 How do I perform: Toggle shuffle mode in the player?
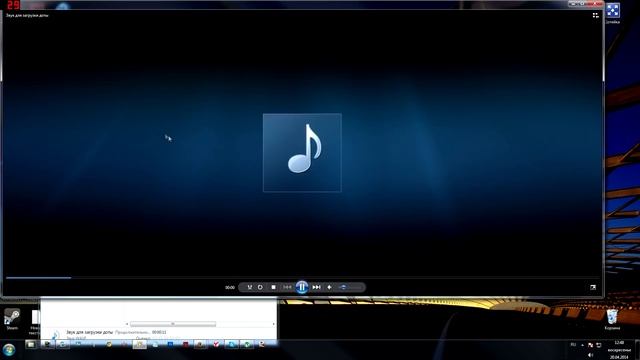point(249,287)
